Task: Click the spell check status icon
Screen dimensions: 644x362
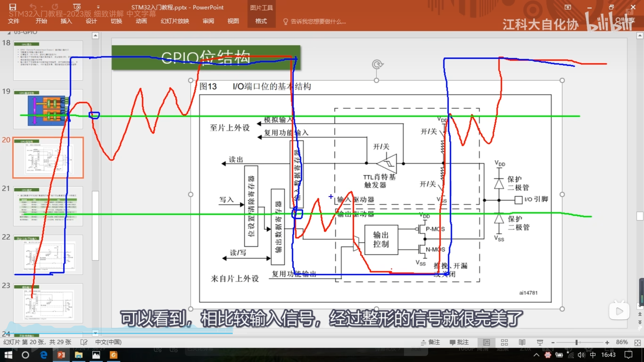Action: pos(84,342)
